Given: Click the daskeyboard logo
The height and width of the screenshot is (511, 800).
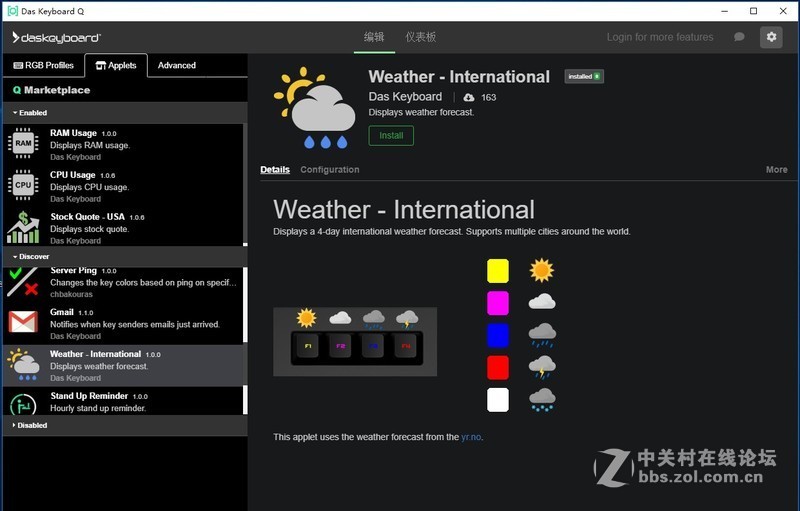Looking at the screenshot, I should coord(56,37).
